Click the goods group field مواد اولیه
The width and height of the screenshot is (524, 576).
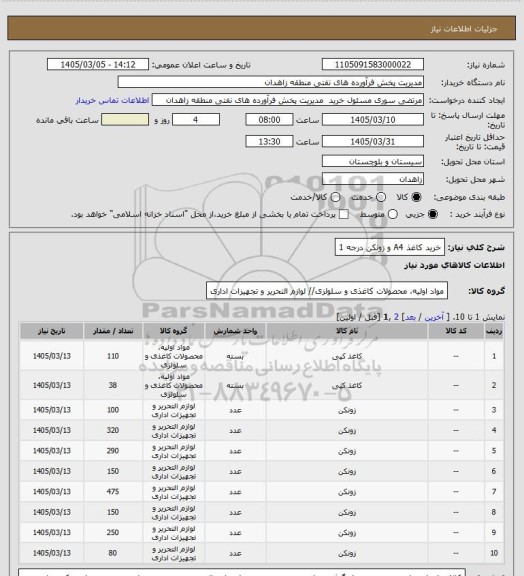coord(327,291)
